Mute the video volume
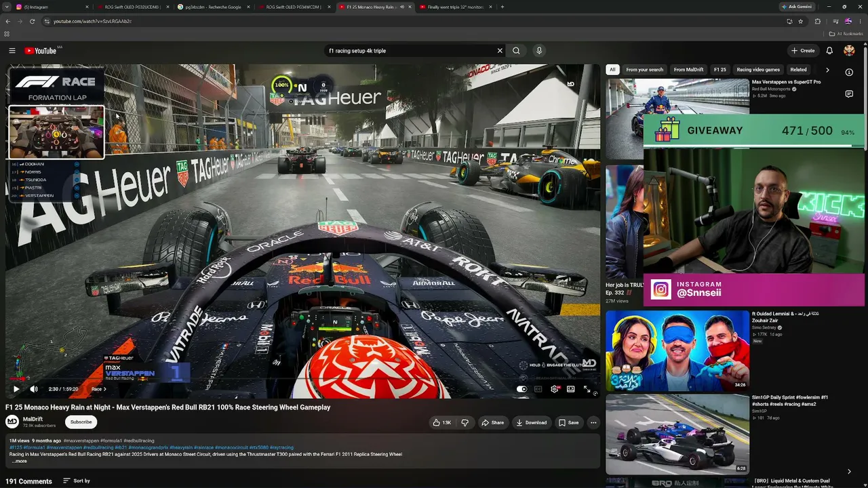Image resolution: width=868 pixels, height=488 pixels. coord(35,389)
